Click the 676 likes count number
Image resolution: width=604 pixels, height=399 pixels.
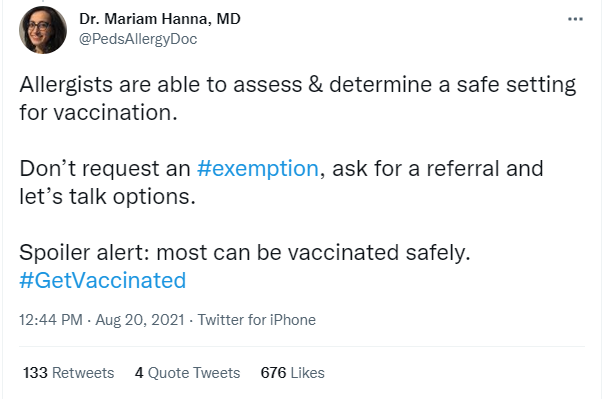click(273, 373)
